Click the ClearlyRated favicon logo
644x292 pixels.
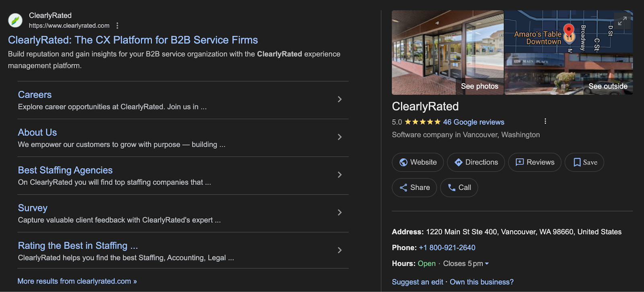point(15,20)
